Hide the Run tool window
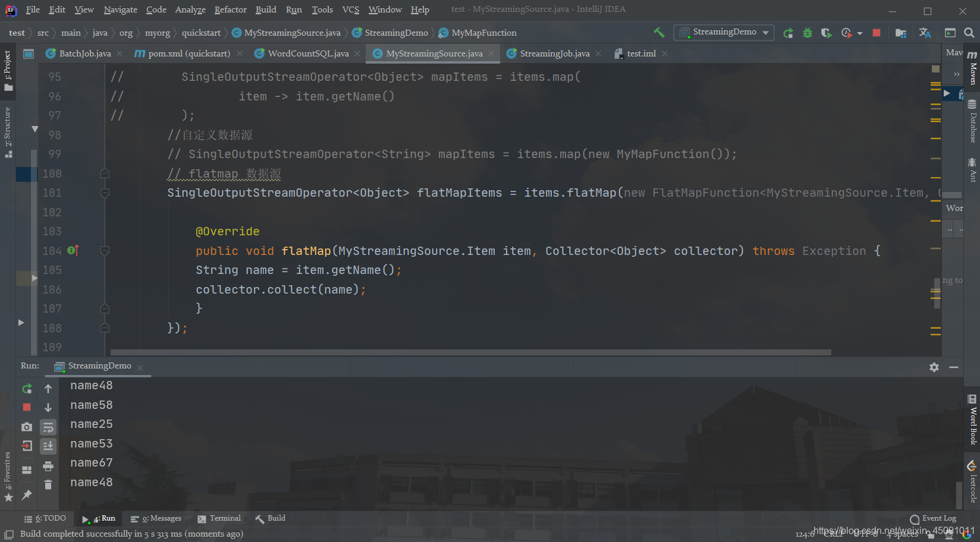The height and width of the screenshot is (542, 980). tap(954, 367)
